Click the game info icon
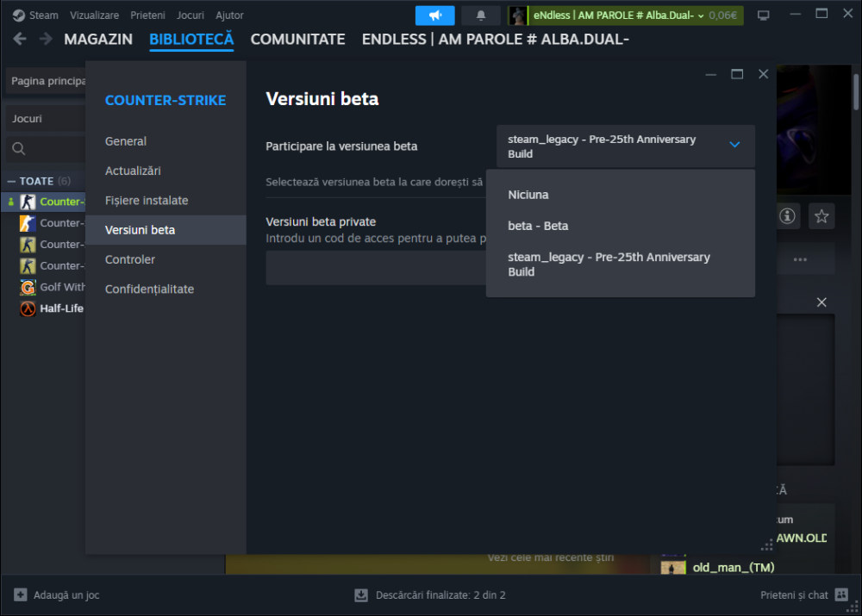 coord(787,216)
